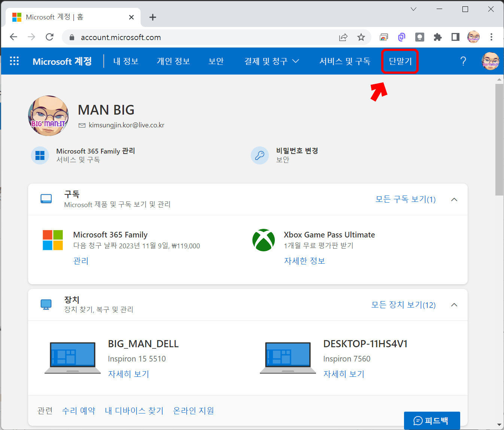The width and height of the screenshot is (504, 430).
Task: Click the share page icon in address bar
Action: (x=343, y=37)
